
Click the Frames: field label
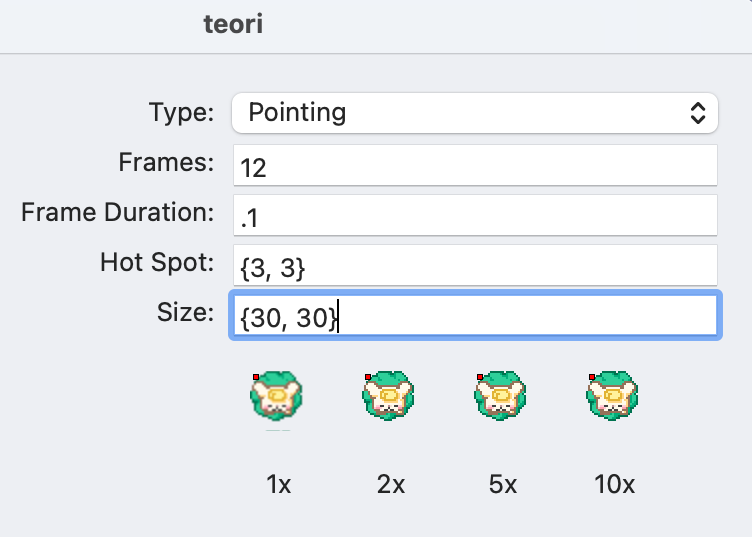[166, 162]
